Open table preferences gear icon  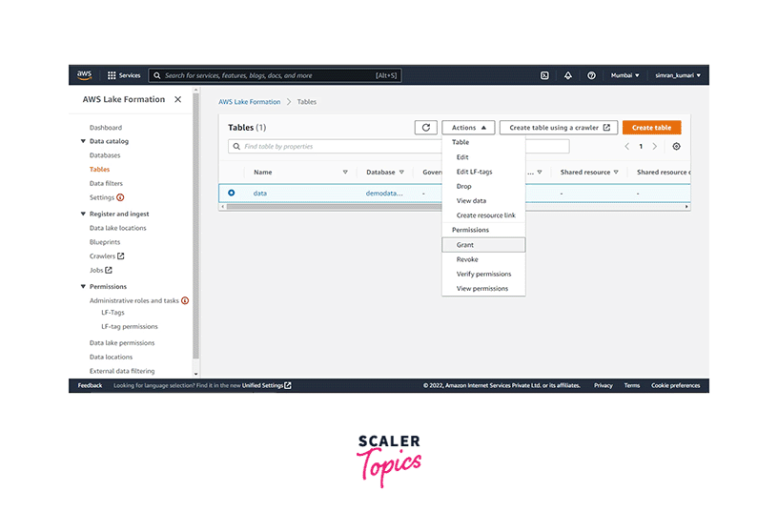pyautogui.click(x=677, y=147)
